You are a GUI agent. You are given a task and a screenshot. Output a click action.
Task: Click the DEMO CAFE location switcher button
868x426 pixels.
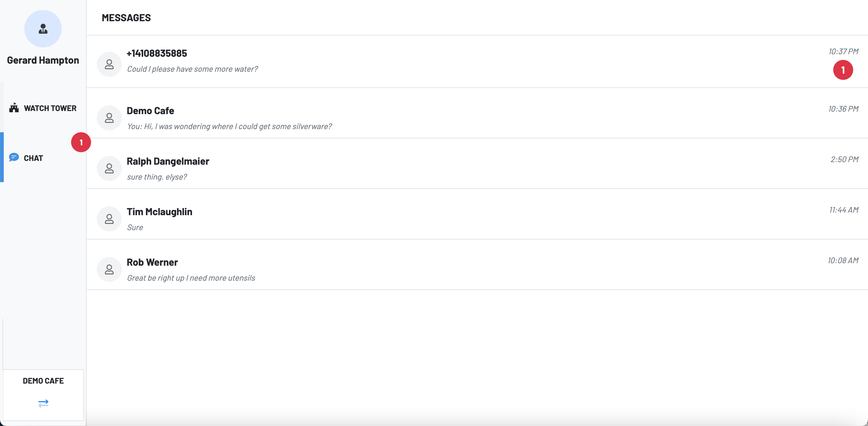(43, 395)
